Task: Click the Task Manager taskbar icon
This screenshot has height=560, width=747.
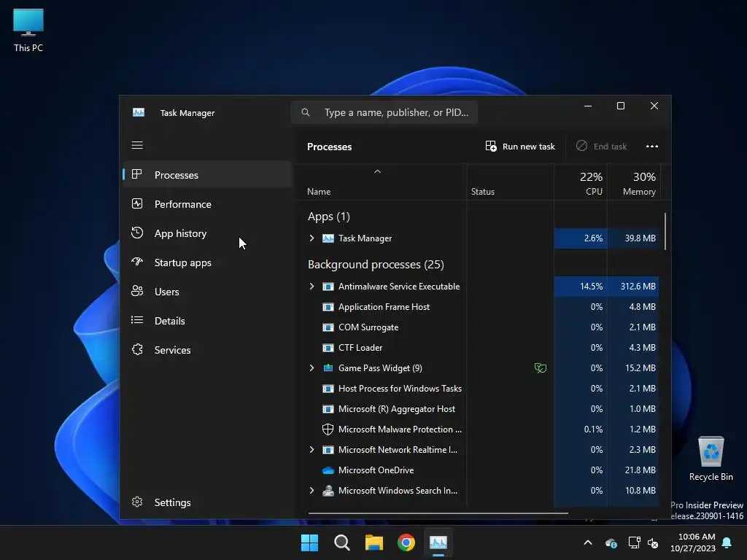Action: 438,542
